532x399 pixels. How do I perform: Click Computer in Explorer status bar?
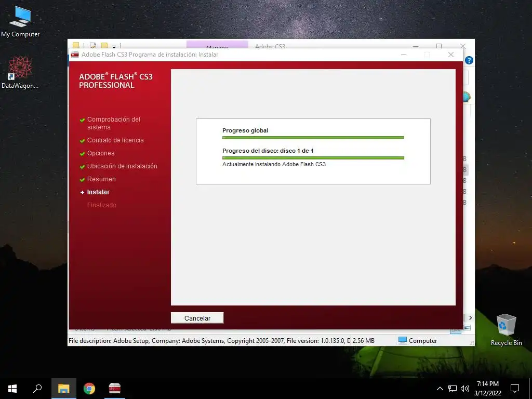(x=418, y=340)
